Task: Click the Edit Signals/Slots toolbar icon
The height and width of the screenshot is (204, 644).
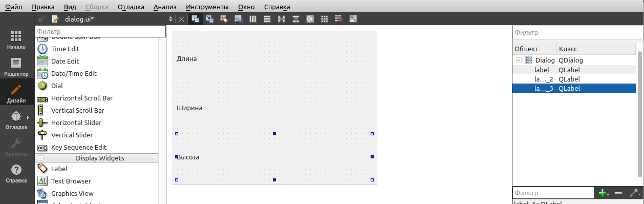Action: point(209,19)
